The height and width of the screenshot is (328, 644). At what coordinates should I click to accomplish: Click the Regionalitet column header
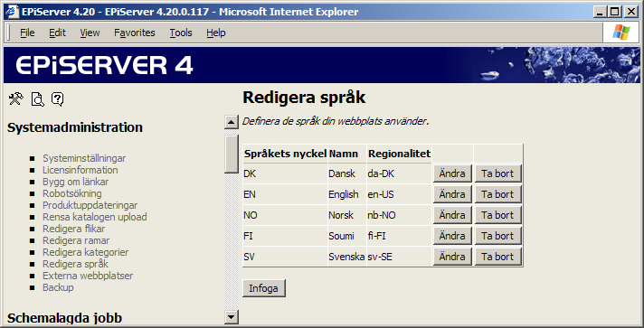399,154
